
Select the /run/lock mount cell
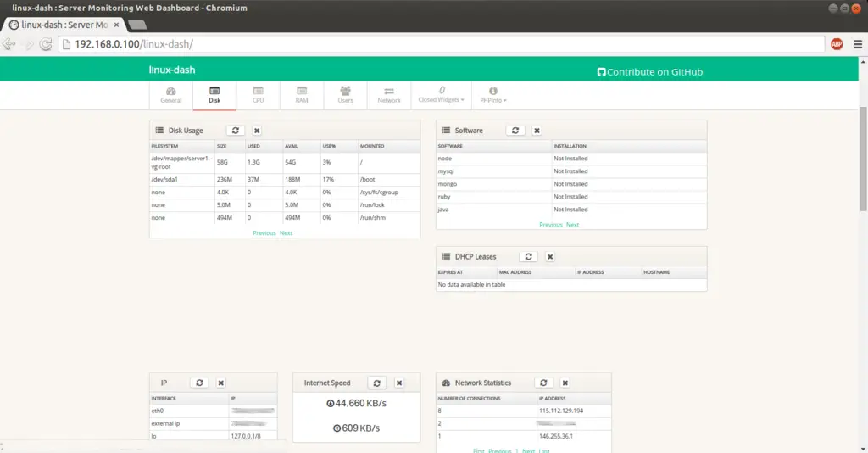[x=388, y=205]
